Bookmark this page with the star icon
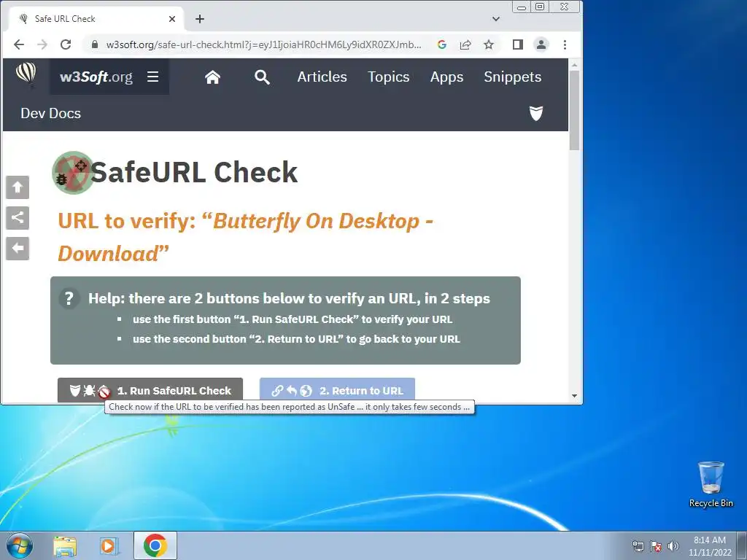747x560 pixels. [x=489, y=44]
